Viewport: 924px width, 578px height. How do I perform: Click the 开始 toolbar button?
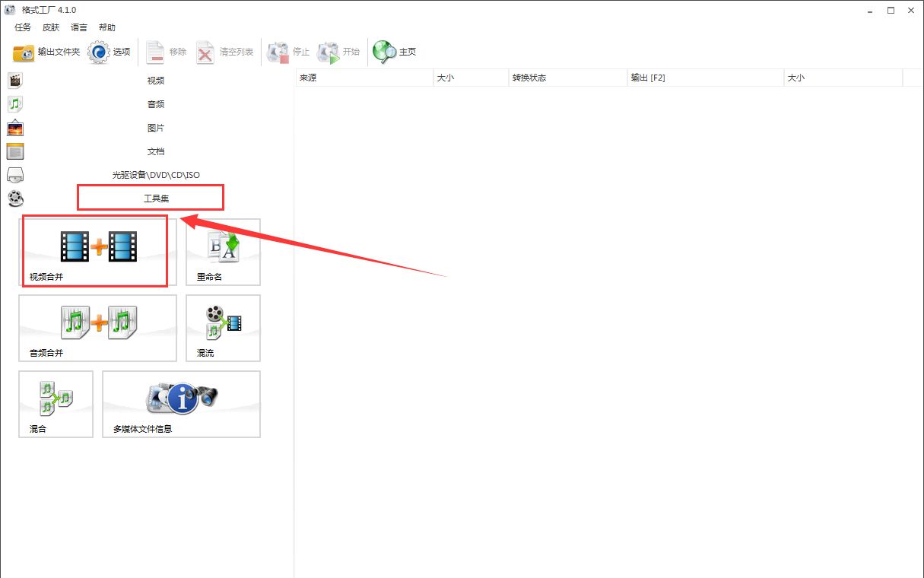click(x=338, y=52)
